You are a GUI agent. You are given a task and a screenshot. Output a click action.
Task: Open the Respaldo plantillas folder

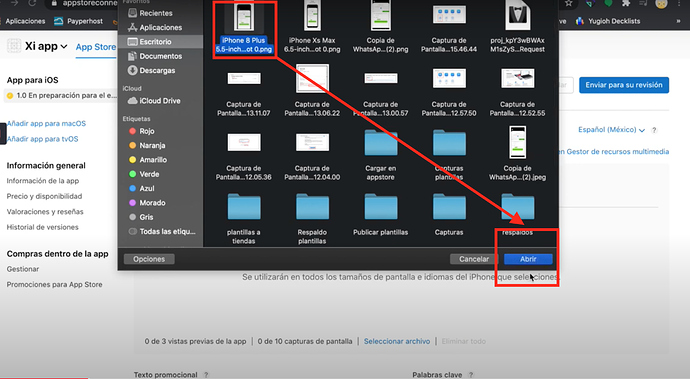312,219
